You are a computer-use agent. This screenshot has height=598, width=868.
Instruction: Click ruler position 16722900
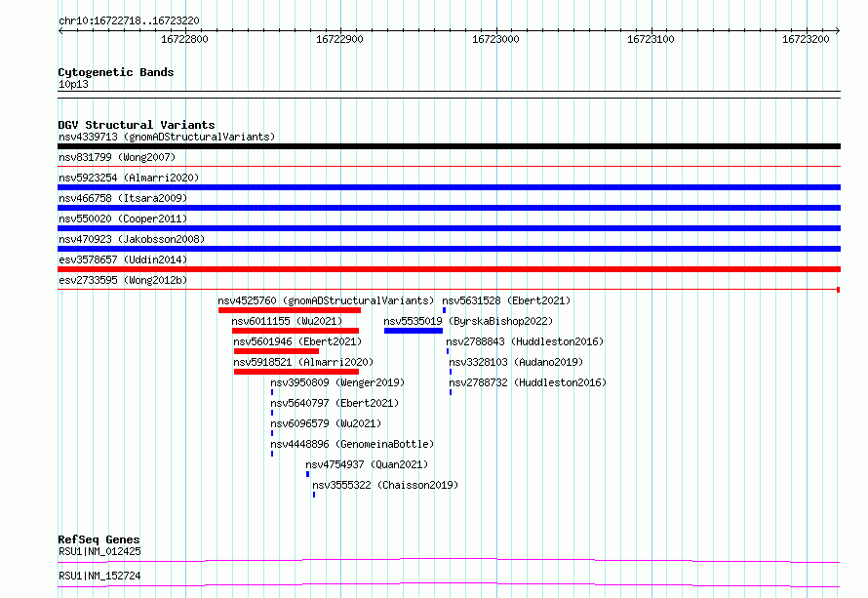340,39
